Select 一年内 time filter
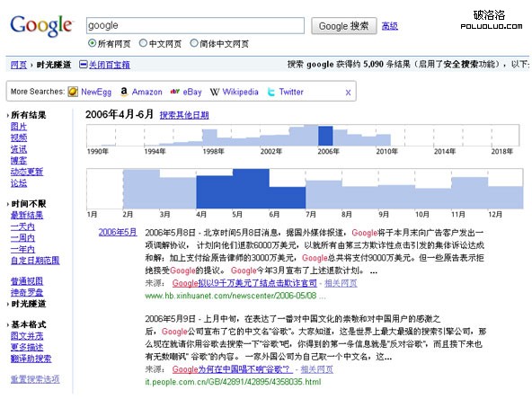 [22, 250]
